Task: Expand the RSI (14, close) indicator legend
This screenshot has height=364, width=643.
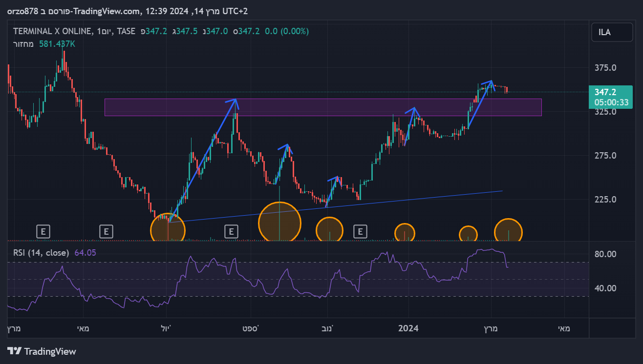Action: tap(41, 252)
